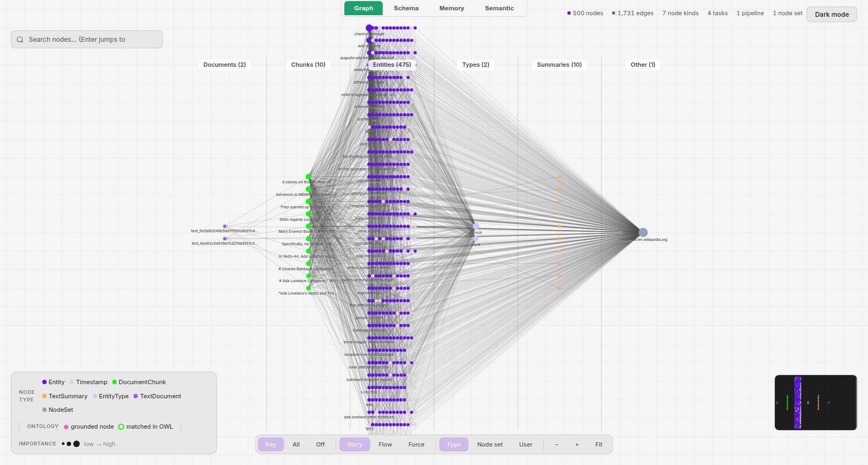Click the '1,731 edges' stat
Screen dimensions: 868x465
coord(633,13)
